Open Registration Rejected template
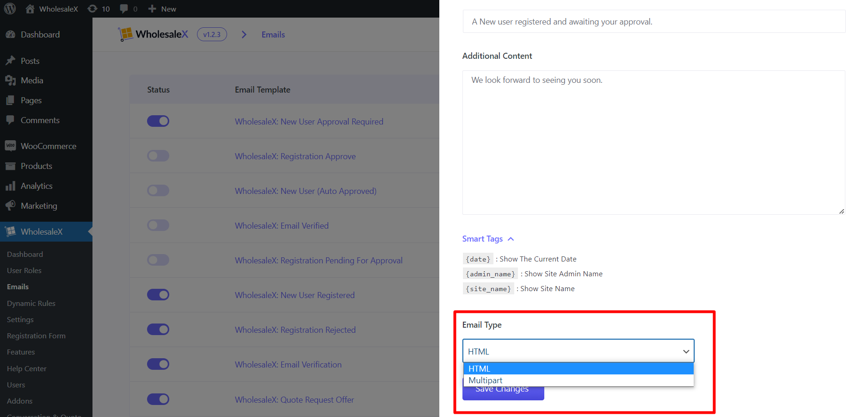Viewport: 868px width, 417px height. (295, 330)
